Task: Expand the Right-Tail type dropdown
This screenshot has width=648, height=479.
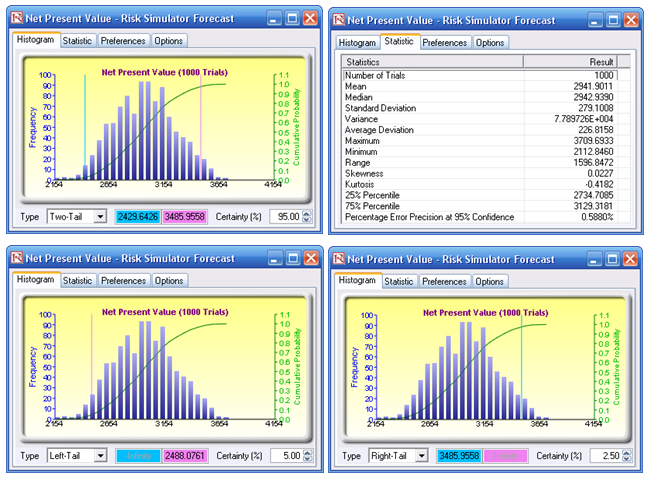Action: 422,455
